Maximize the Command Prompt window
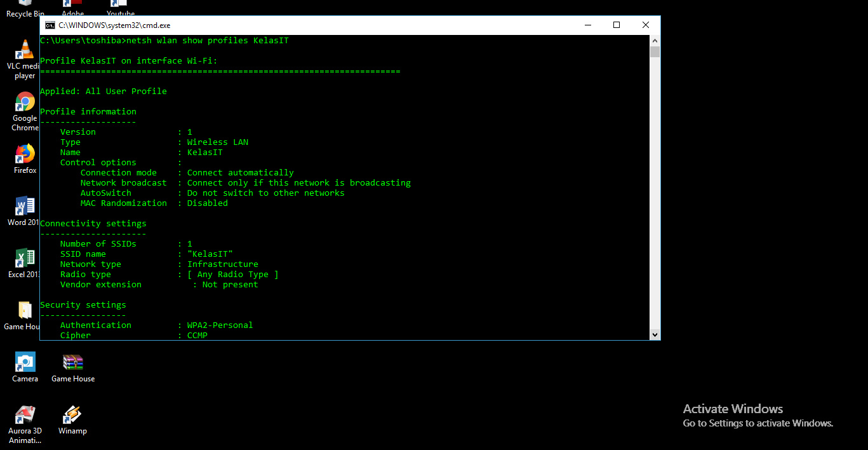The height and width of the screenshot is (450, 868). pos(616,24)
